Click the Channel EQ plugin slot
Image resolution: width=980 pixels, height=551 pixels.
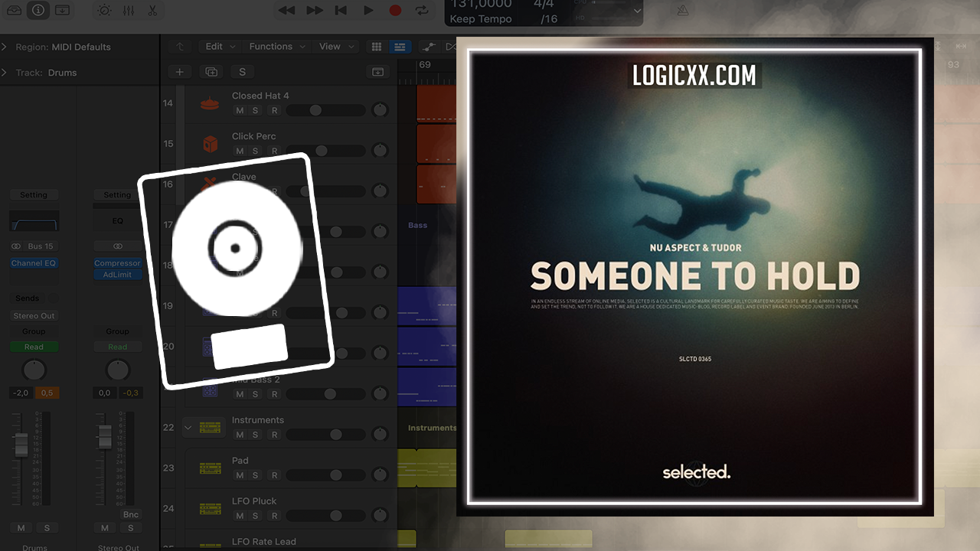point(34,263)
